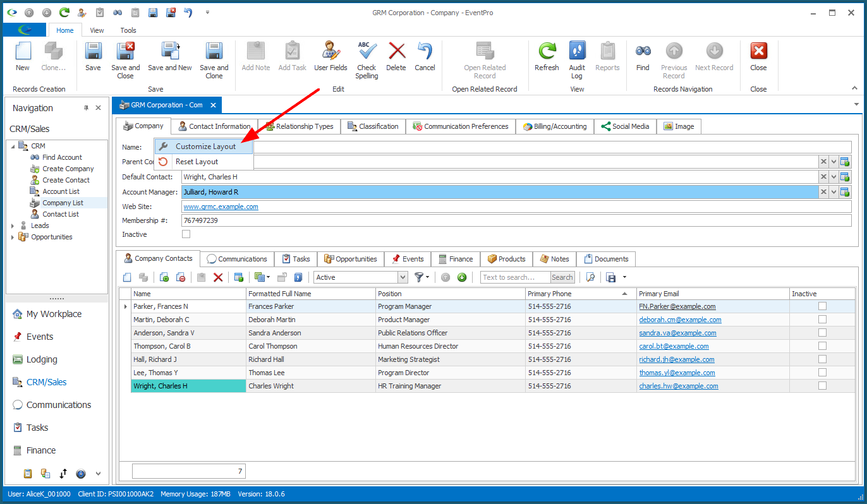Create a New record from ribbon
This screenshot has width=867, height=504.
pos(23,57)
